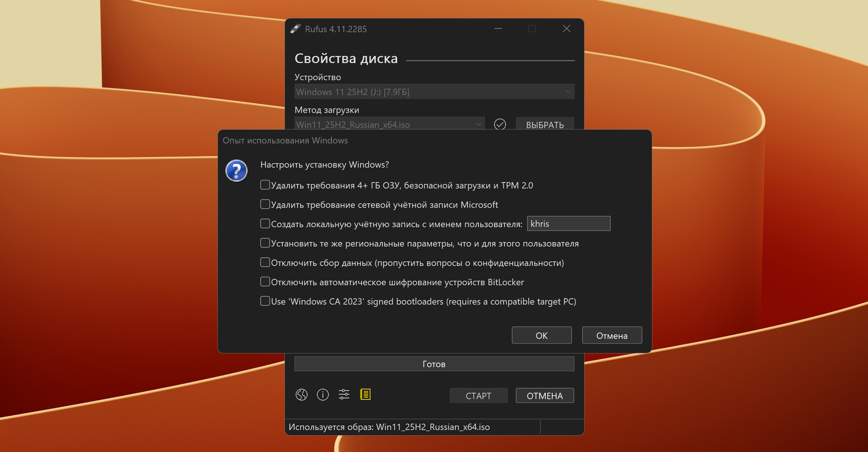
Task: Minimize the Rufus window
Action: 498,29
